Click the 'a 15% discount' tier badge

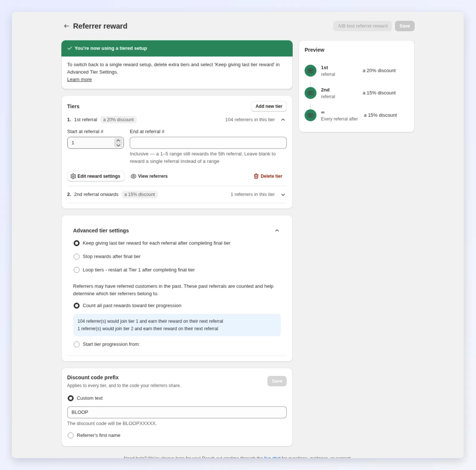tap(140, 195)
